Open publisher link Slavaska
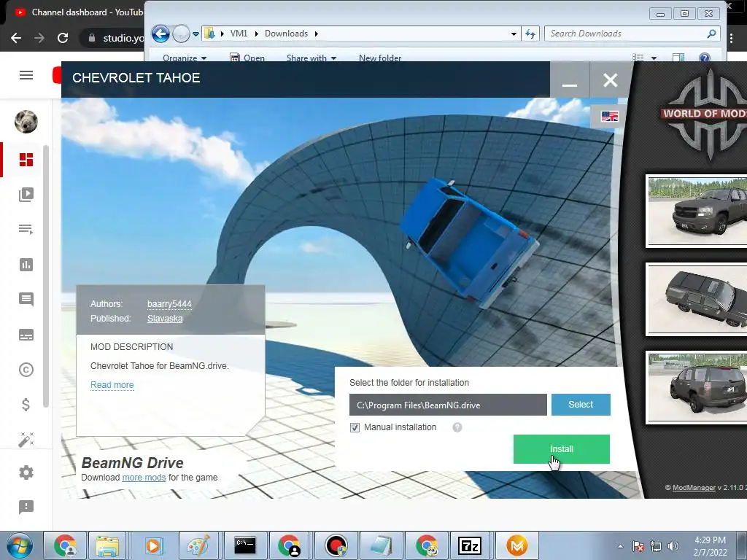Image resolution: width=747 pixels, height=560 pixels. 165,319
